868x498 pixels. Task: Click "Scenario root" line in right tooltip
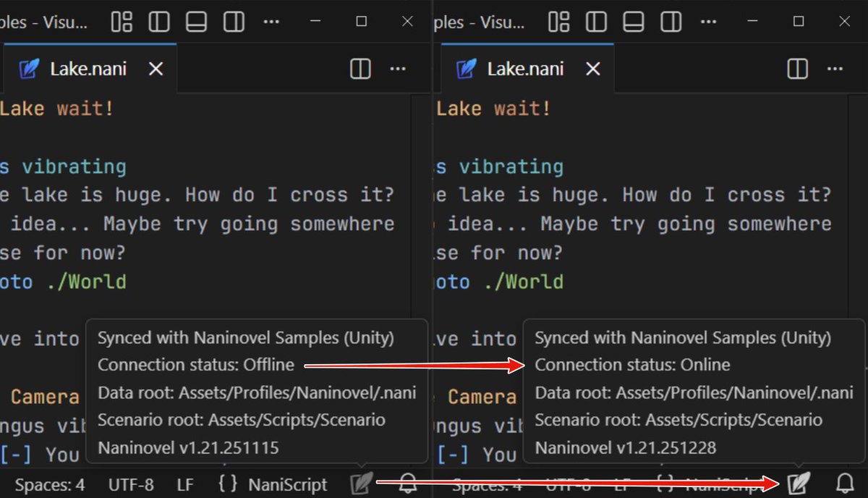678,420
